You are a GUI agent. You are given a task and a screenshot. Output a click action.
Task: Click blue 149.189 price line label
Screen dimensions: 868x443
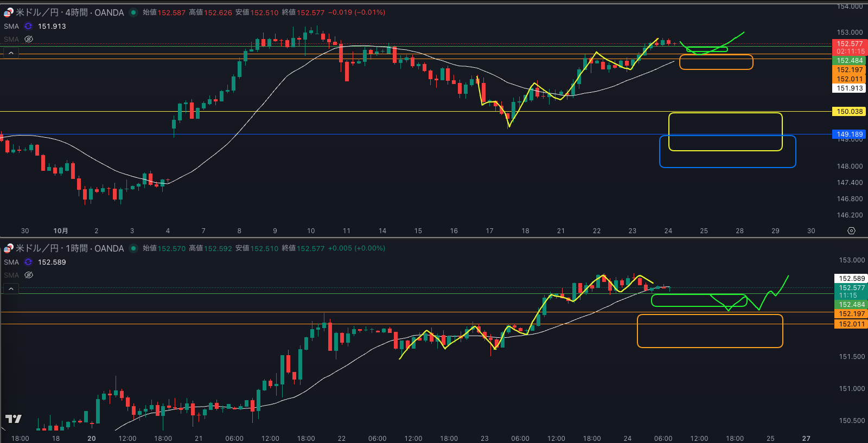point(849,134)
